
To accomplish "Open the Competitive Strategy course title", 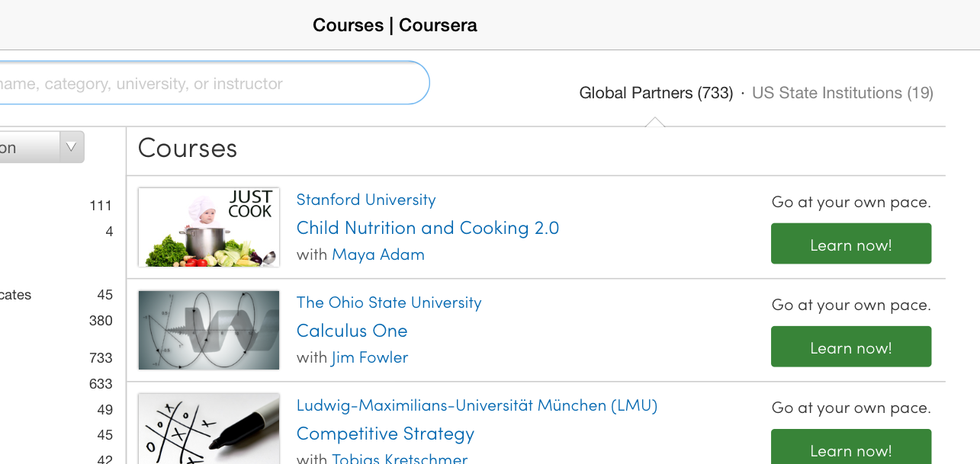I will (385, 434).
